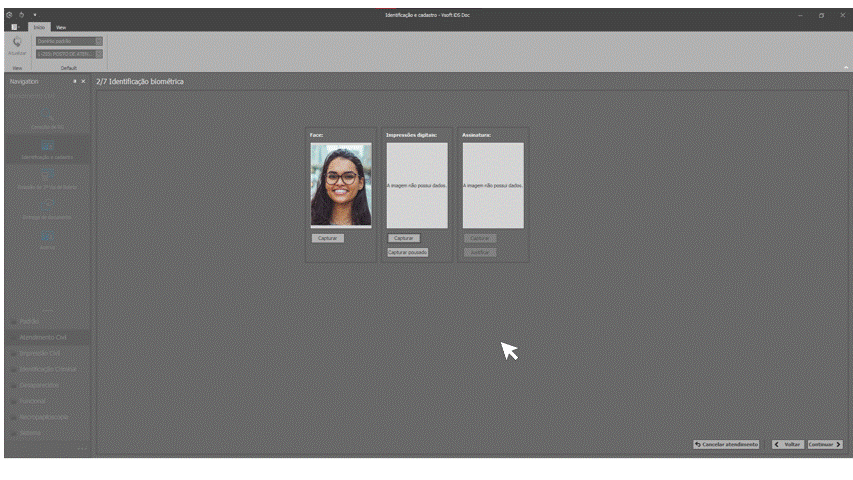Image resolution: width=853 pixels, height=480 pixels.
Task: Click the Cancelar atendimento button
Action: 726,445
